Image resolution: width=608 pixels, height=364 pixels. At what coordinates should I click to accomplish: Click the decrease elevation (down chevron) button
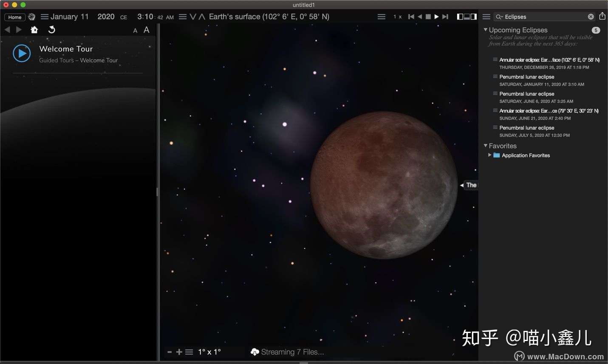point(193,17)
